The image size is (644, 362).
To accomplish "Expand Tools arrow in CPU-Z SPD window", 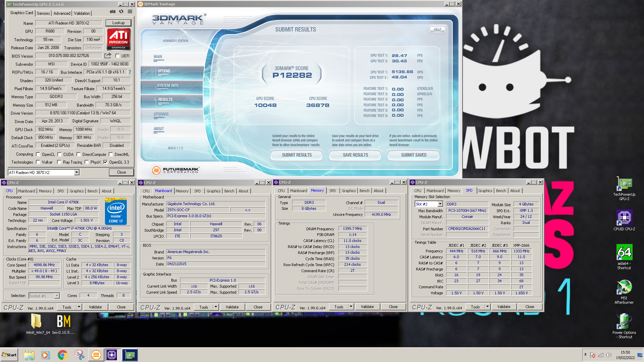I will 488,307.
